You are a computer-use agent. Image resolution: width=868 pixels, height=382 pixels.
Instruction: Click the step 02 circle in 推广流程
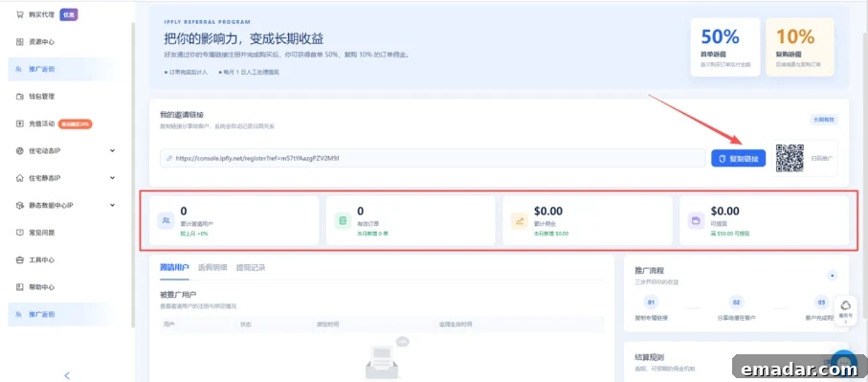click(736, 303)
